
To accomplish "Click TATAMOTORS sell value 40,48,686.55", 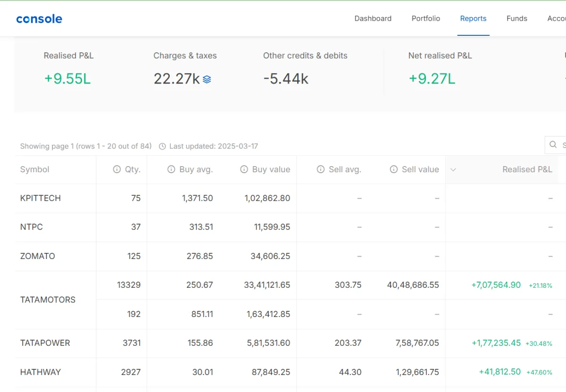I will coord(413,285).
